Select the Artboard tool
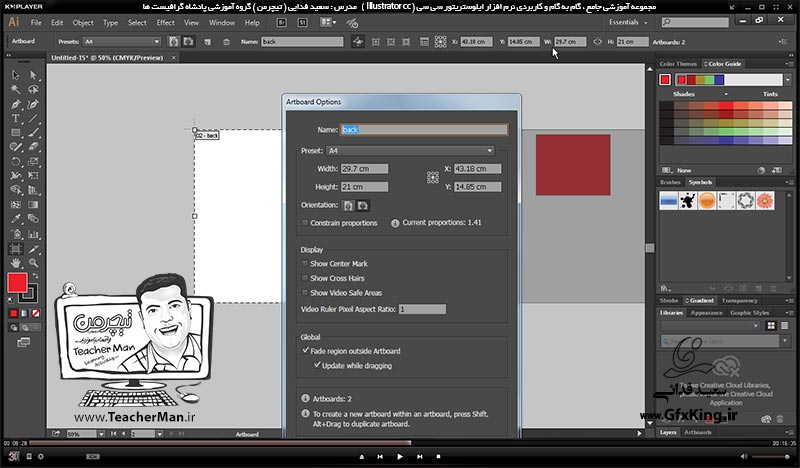 coord(16,249)
